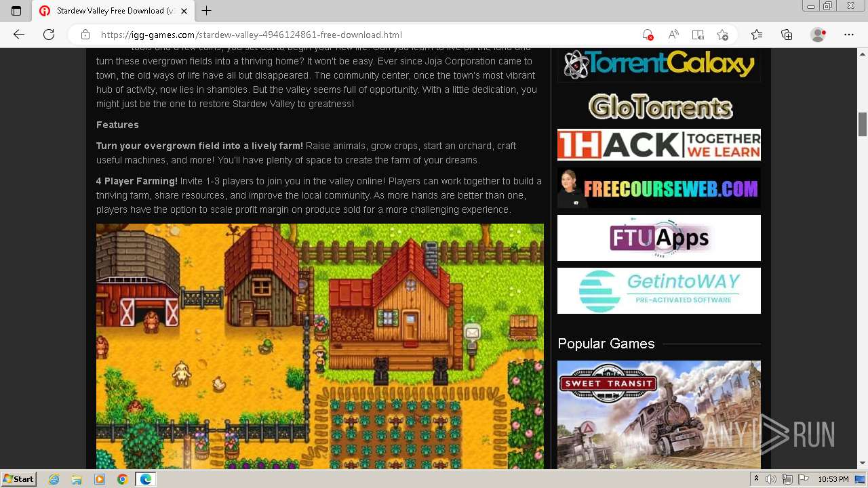The height and width of the screenshot is (488, 868).
Task: Open the 1Hack Together We Learn banner
Action: pos(659,144)
